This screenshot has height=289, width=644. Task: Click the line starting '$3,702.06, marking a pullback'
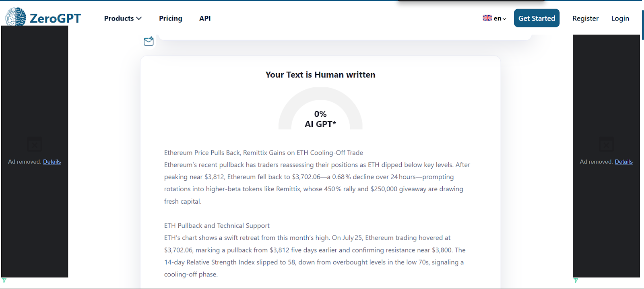coord(315,250)
